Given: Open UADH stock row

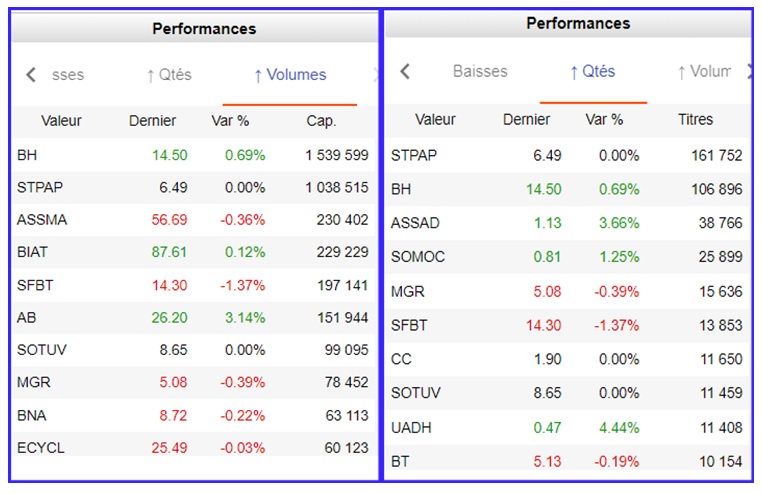Looking at the screenshot, I should 411,427.
